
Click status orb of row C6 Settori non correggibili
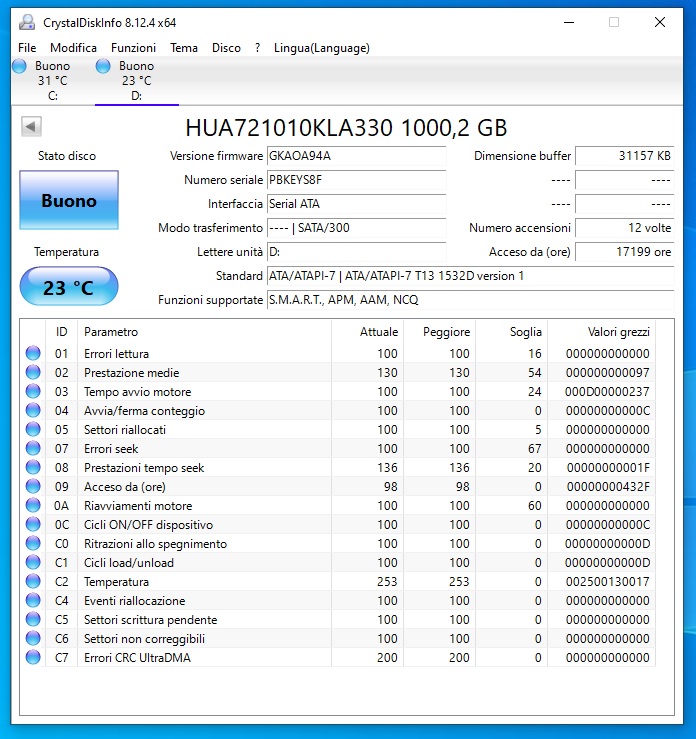click(33, 639)
